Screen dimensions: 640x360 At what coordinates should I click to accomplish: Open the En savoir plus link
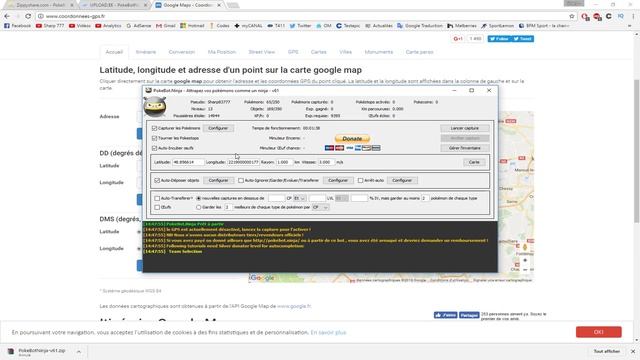pyautogui.click(x=328, y=332)
